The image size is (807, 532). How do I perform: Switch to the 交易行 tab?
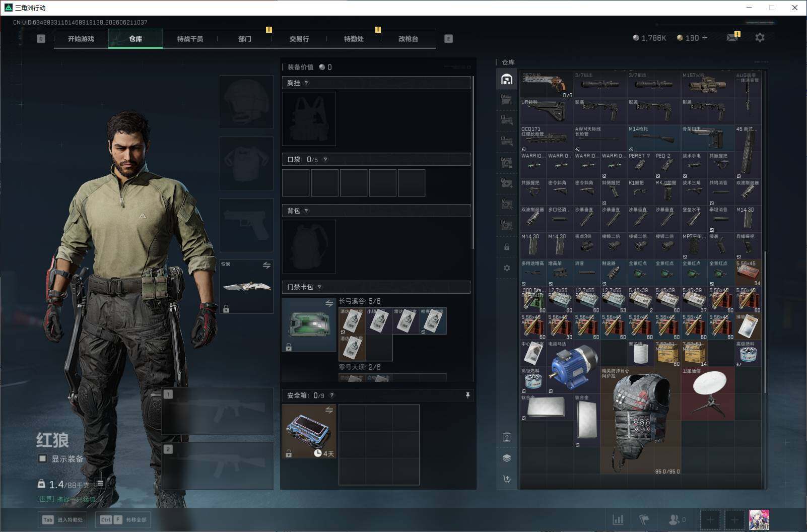click(x=299, y=39)
